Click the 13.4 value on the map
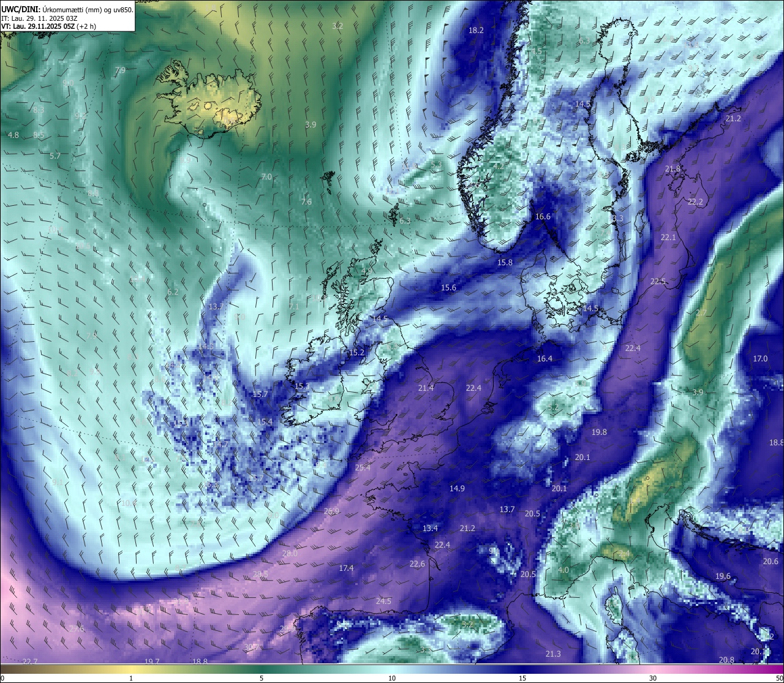 point(430,528)
